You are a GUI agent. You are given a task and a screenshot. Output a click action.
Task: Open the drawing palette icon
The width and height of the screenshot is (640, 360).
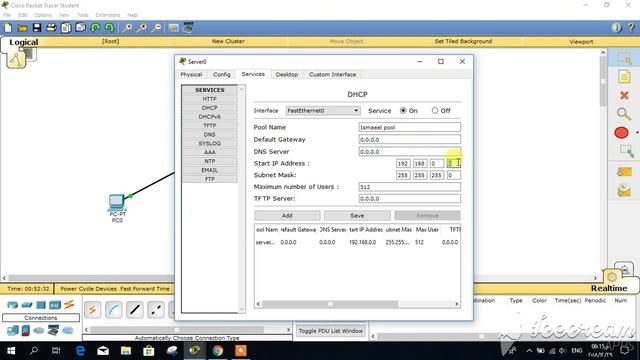coord(173,28)
